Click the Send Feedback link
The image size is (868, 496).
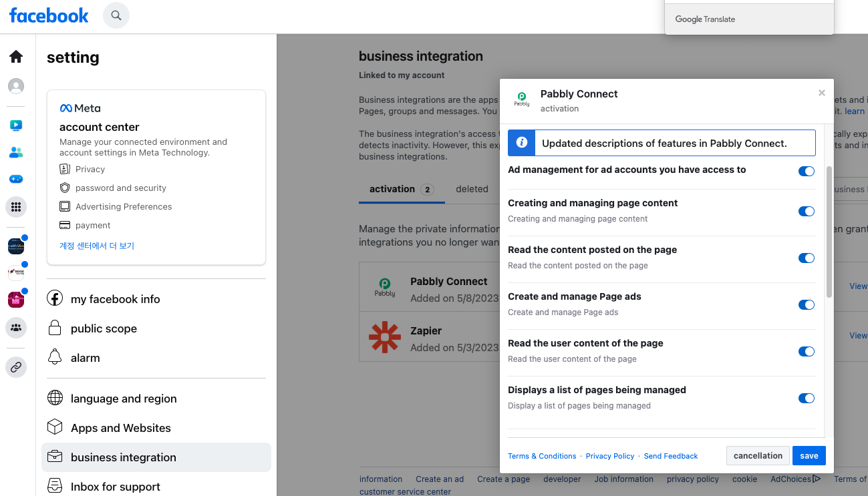click(x=671, y=456)
